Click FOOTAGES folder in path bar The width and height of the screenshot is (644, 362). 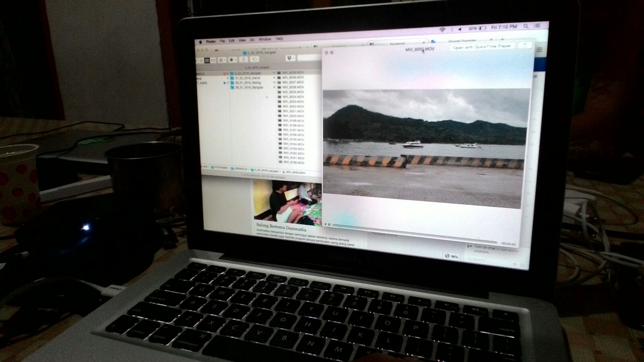219,167
